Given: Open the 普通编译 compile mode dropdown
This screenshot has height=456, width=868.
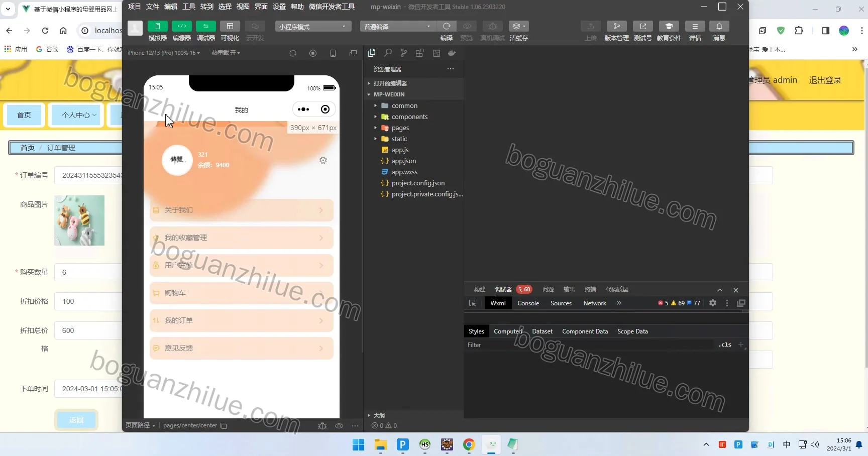Looking at the screenshot, I should click(x=397, y=26).
